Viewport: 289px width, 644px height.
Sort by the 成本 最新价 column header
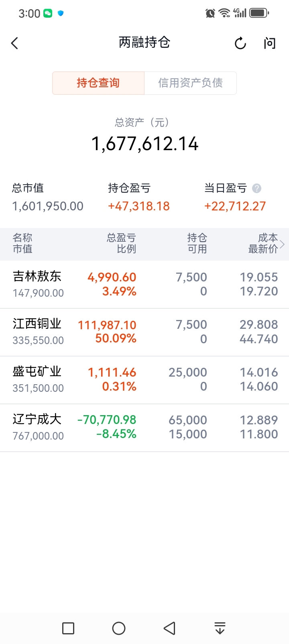(x=263, y=243)
